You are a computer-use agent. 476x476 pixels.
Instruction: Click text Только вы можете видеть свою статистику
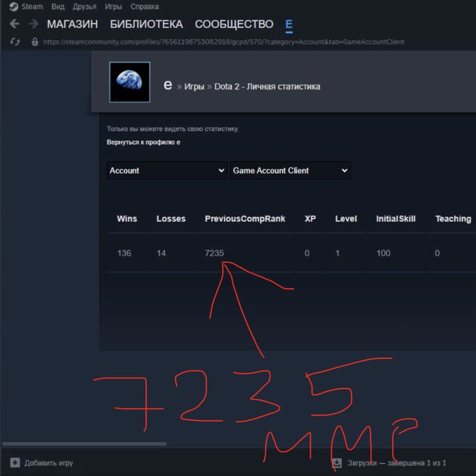[173, 129]
